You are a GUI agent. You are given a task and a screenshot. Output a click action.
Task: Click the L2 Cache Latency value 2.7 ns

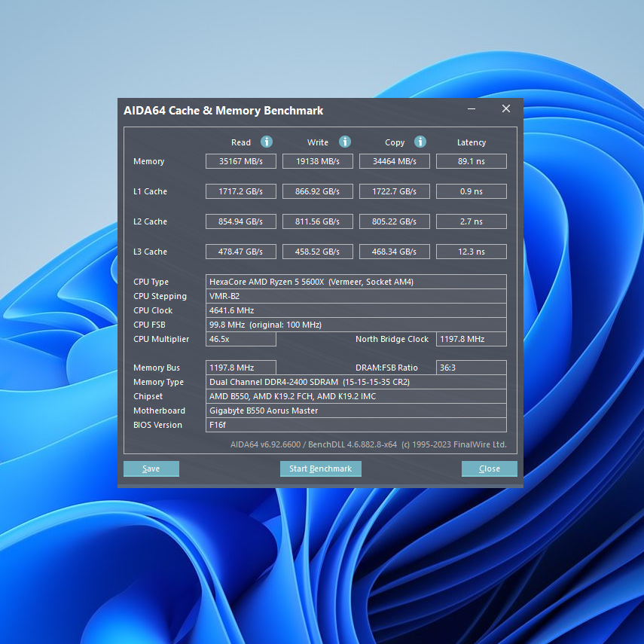click(471, 221)
